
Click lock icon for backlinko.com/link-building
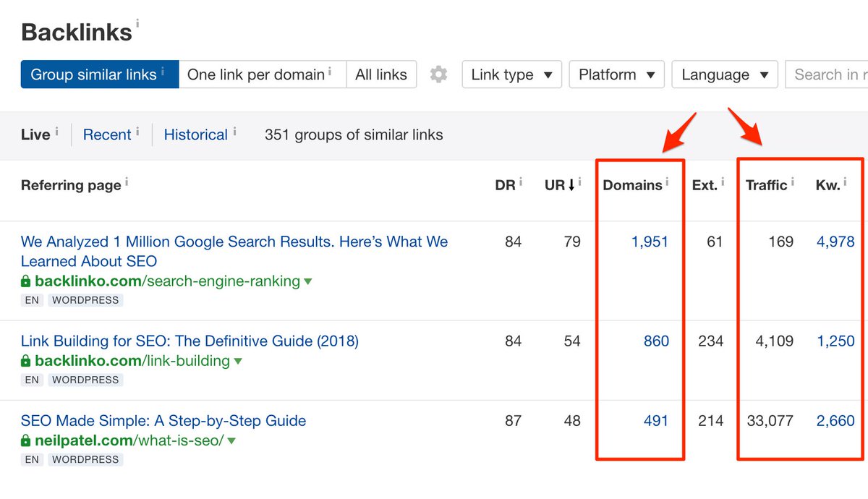point(26,360)
